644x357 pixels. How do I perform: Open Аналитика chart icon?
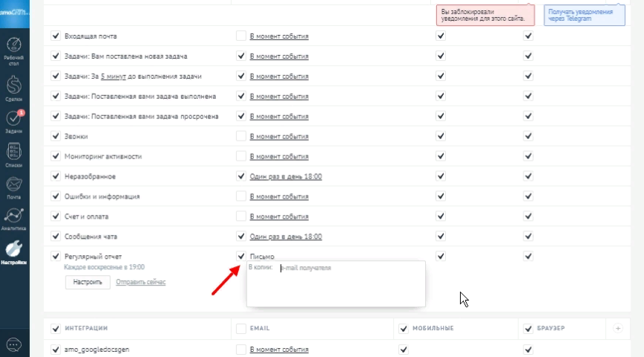tap(13, 219)
